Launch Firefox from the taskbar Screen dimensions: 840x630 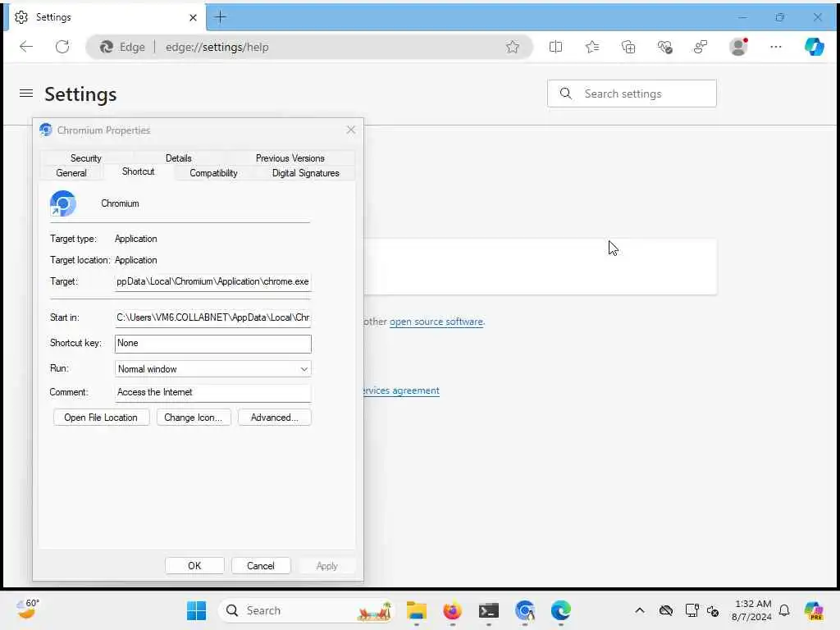[x=452, y=610]
